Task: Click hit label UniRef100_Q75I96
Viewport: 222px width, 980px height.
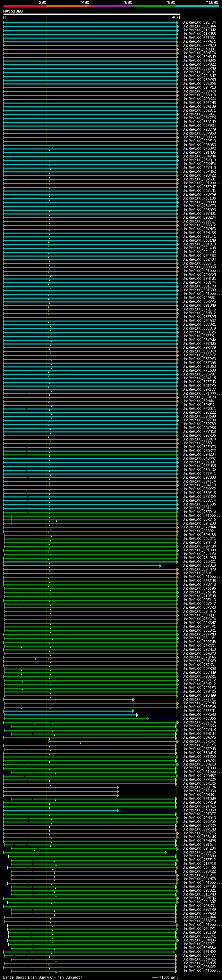Action: [199, 588]
